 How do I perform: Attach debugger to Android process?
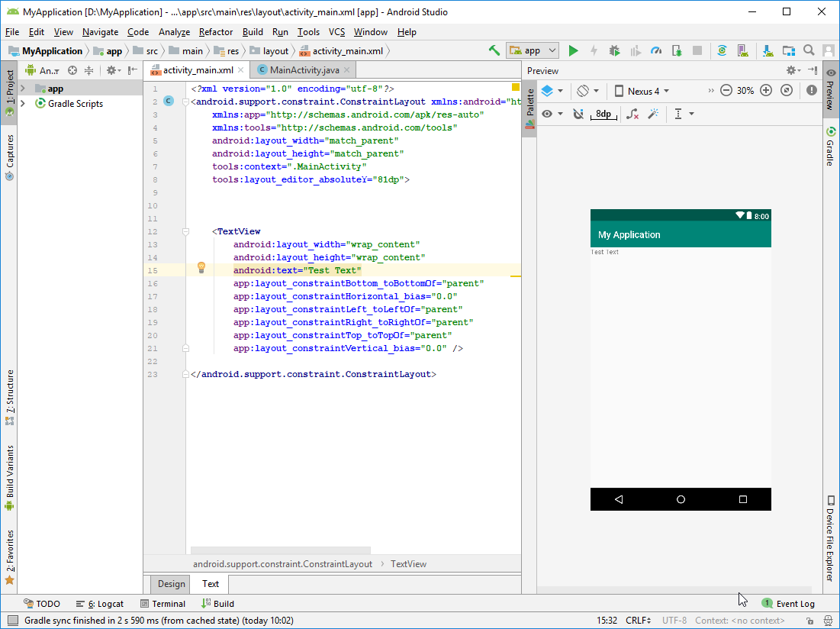point(677,50)
